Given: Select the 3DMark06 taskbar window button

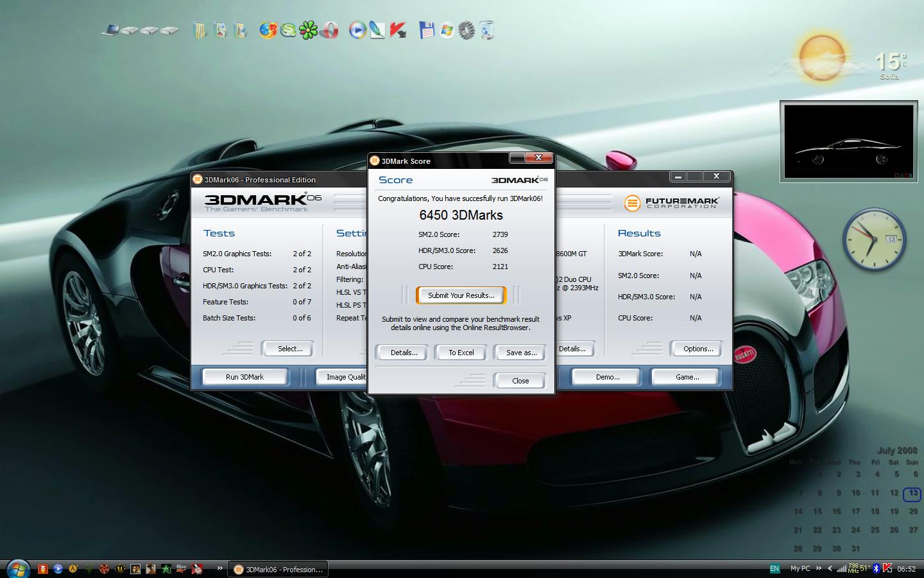Looking at the screenshot, I should point(278,569).
